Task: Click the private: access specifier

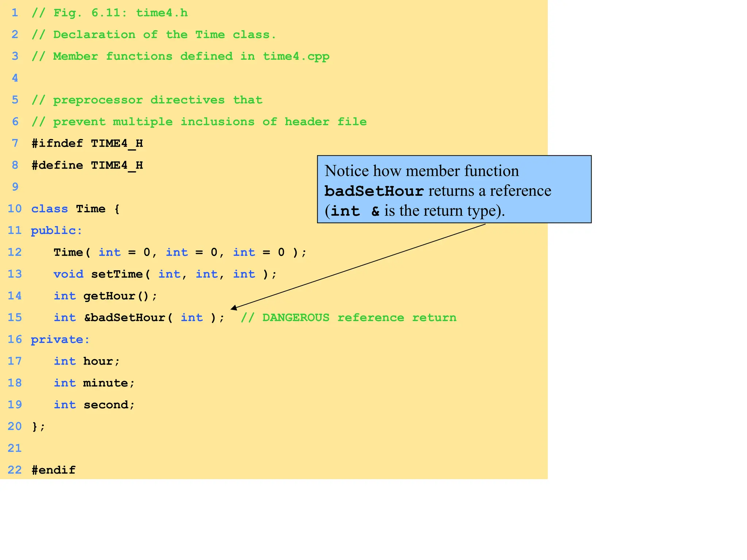Action: pos(60,339)
